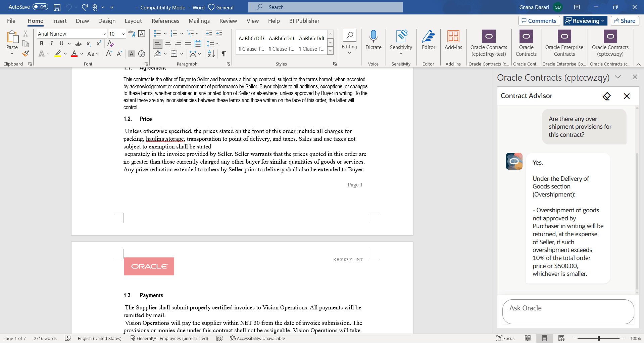Launch Oracle Enterprise Contracts add-in
The image size is (644, 343).
click(564, 43)
